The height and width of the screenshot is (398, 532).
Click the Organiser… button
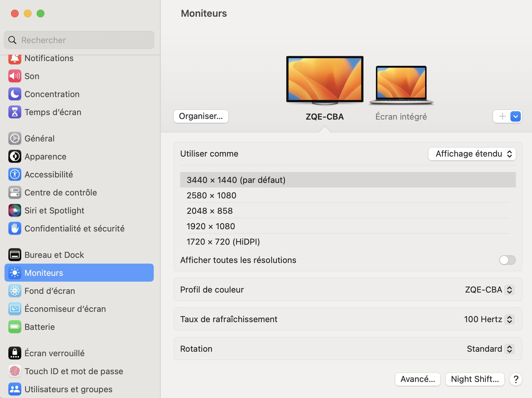(201, 116)
